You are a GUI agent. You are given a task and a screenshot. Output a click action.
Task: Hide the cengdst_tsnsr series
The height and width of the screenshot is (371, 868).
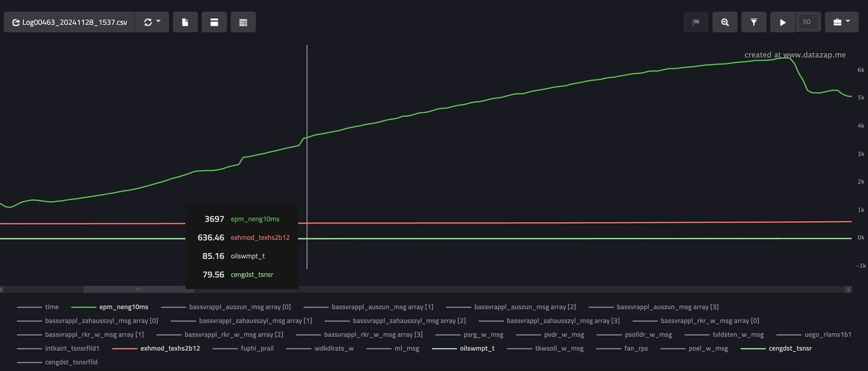(x=776, y=349)
